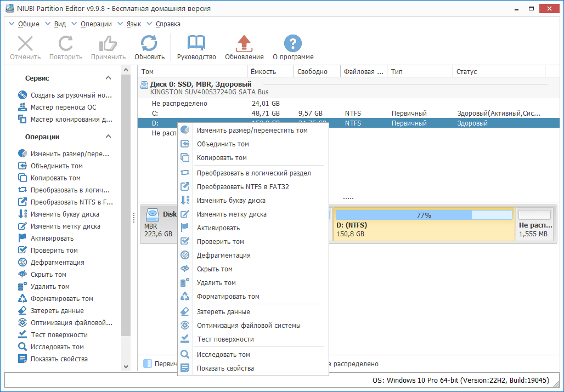
Task: Click sidebar Тест поверхности icon
Action: tap(22, 334)
